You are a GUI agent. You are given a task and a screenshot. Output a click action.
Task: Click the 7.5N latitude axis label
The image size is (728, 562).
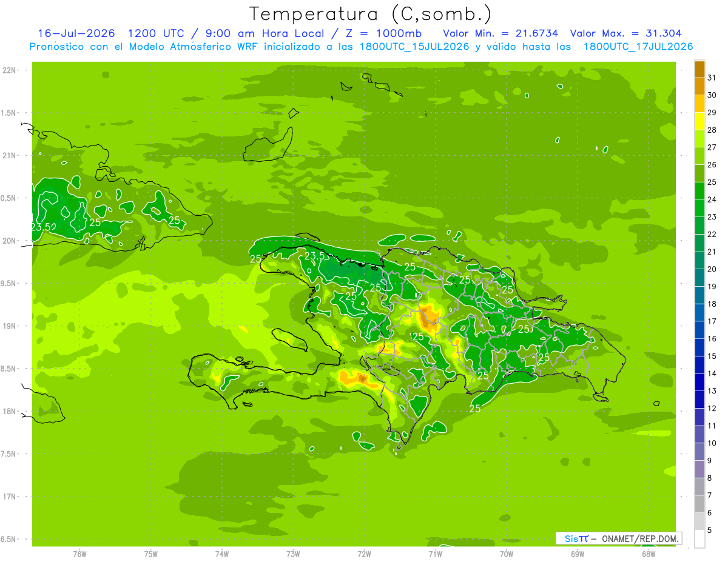tap(9, 454)
